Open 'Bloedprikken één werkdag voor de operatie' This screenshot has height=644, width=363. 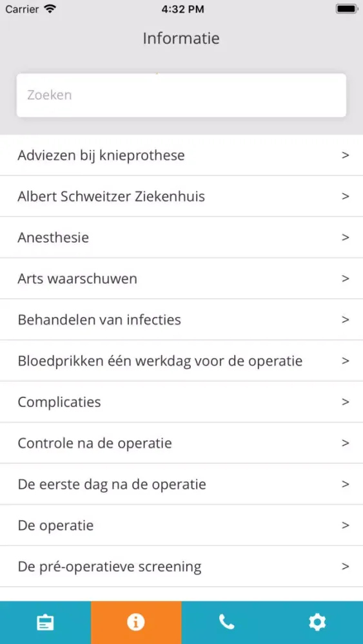(x=181, y=361)
